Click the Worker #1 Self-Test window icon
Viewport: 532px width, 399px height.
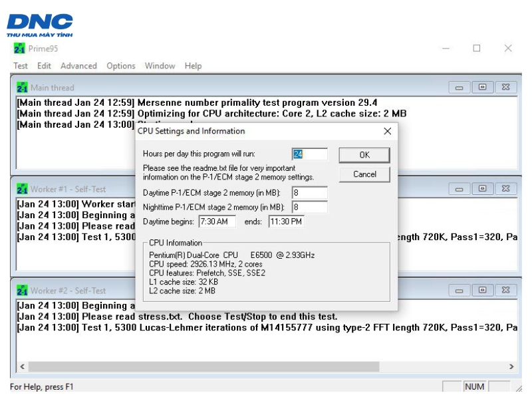22,189
